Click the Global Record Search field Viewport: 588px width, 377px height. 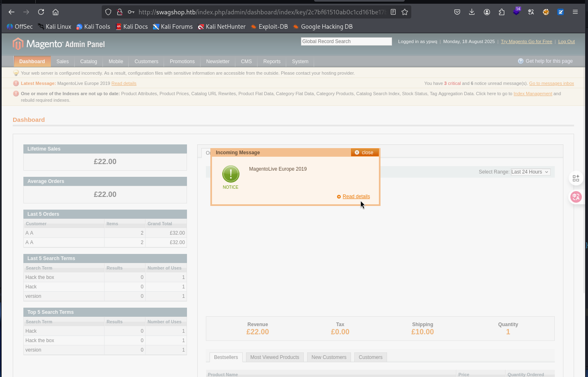(346, 41)
